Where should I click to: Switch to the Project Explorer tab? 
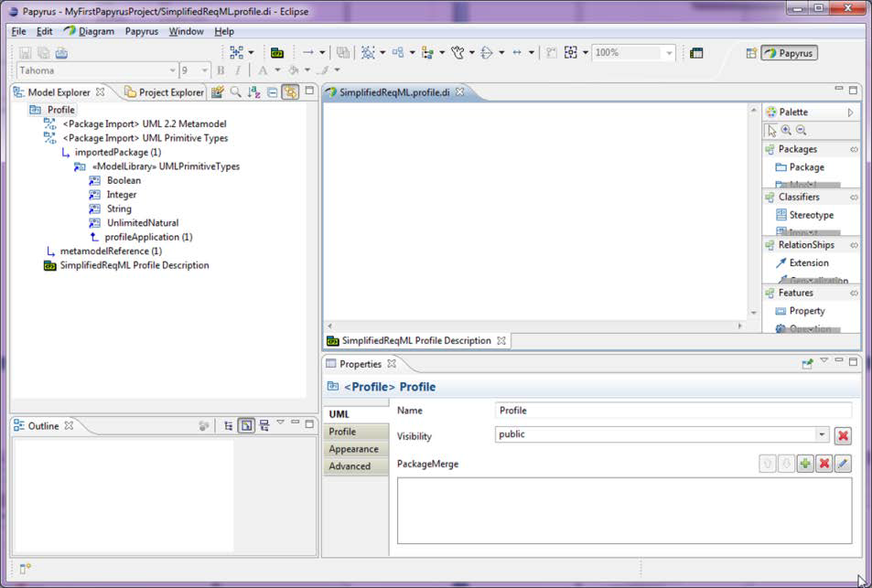point(165,92)
